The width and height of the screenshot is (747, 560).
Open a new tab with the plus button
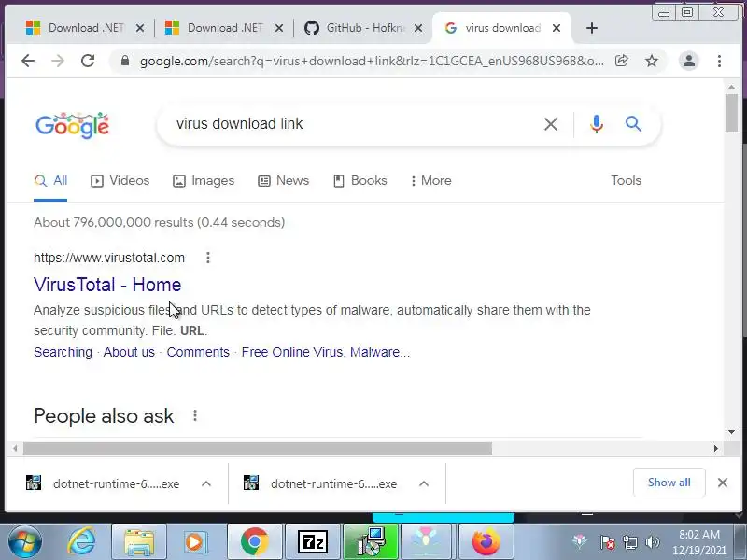[x=592, y=28]
